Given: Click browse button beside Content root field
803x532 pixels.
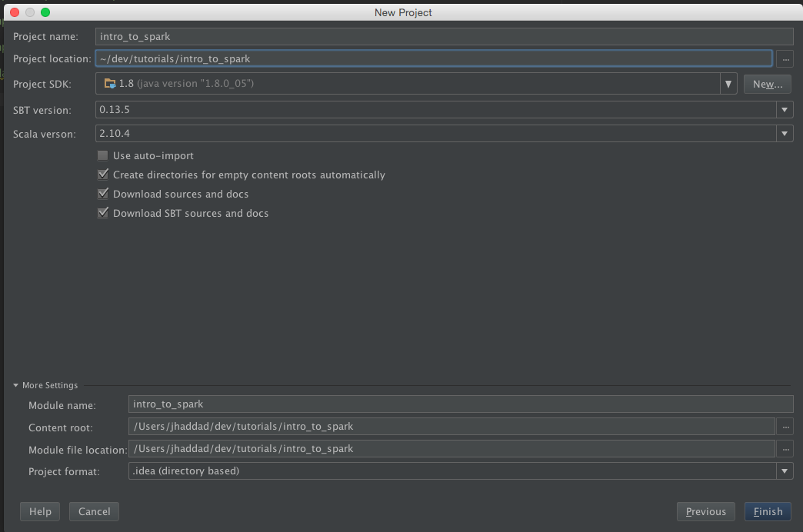Looking at the screenshot, I should (x=785, y=427).
